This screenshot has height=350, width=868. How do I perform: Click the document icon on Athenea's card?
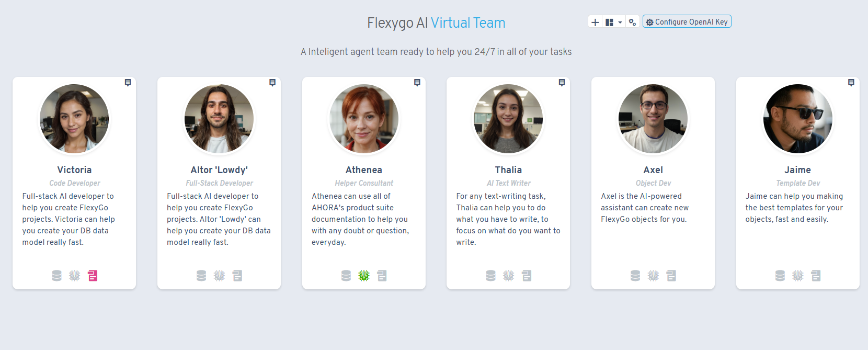tap(382, 276)
